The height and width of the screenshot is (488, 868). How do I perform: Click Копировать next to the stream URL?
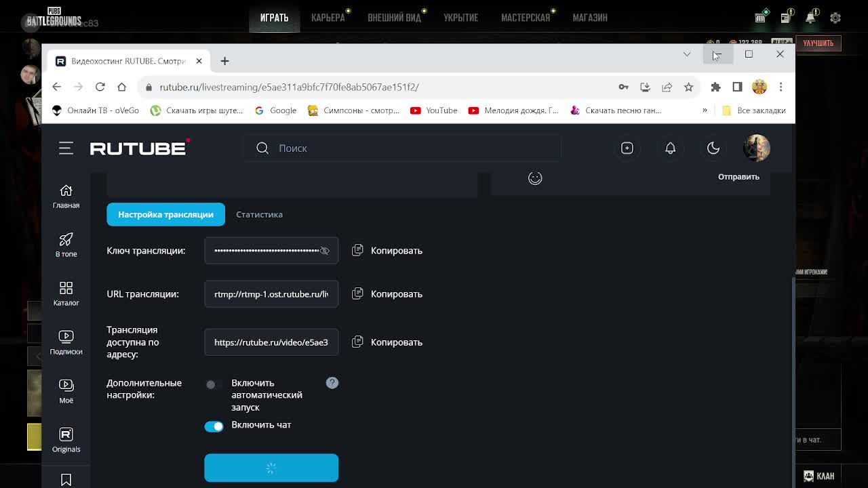(397, 294)
